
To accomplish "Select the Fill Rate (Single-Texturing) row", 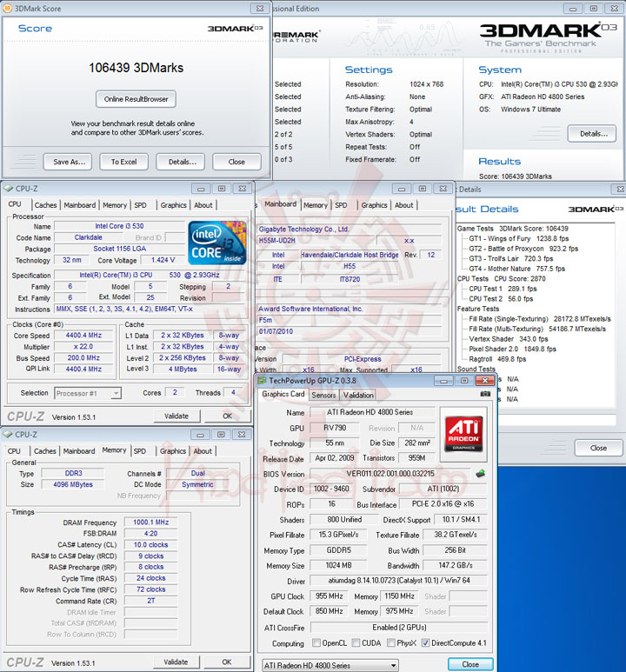I will pos(539,319).
